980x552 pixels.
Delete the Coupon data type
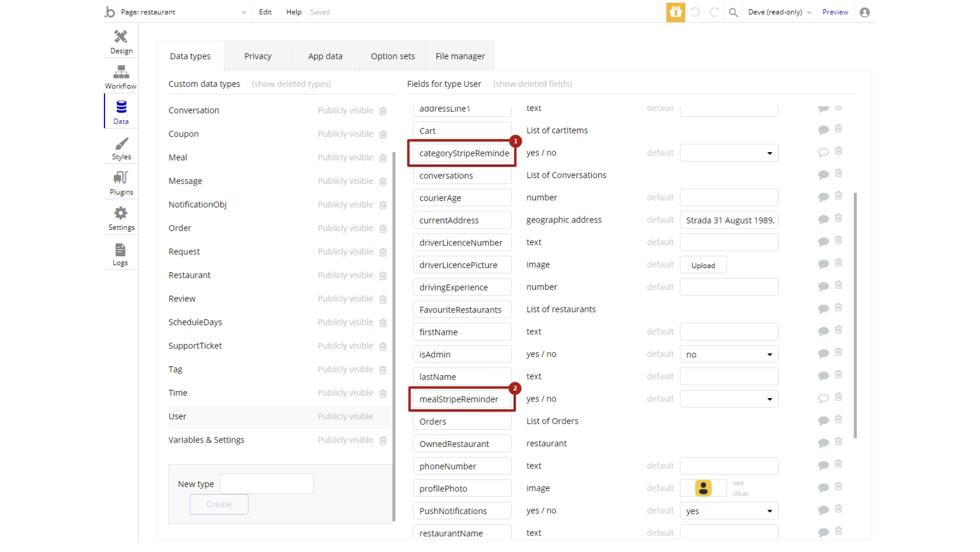tap(383, 135)
